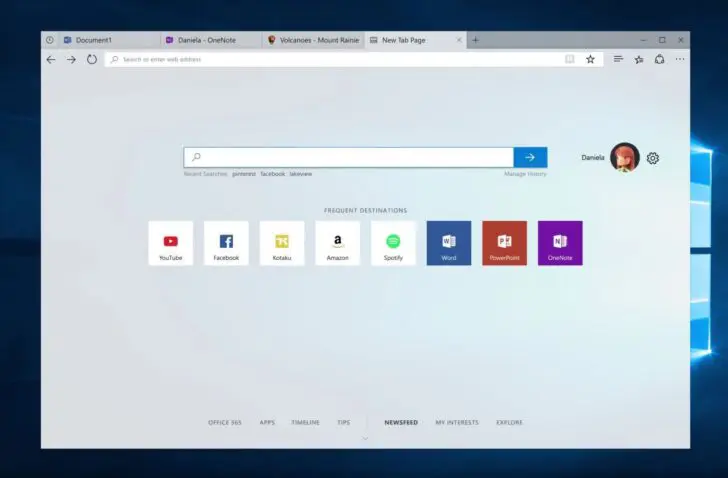The height and width of the screenshot is (478, 728).
Task: Select the Timeline section
Action: (306, 422)
